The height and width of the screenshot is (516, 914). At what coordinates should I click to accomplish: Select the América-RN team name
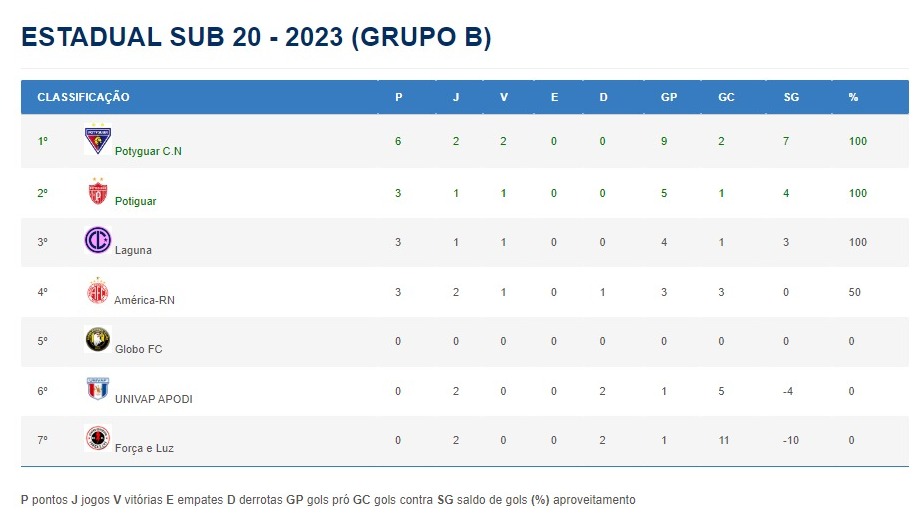pos(144,300)
